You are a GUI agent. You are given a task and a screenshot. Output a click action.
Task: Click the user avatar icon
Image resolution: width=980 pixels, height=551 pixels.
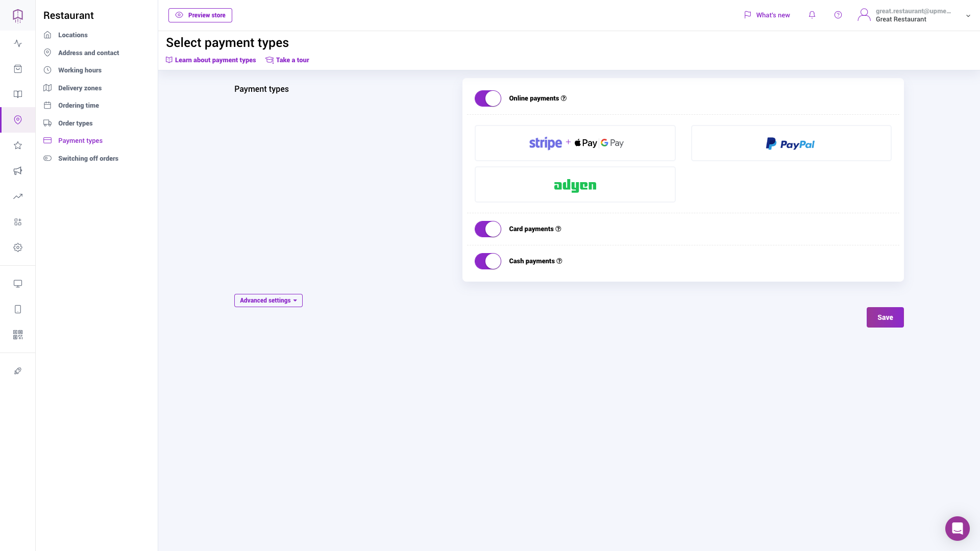pyautogui.click(x=864, y=15)
